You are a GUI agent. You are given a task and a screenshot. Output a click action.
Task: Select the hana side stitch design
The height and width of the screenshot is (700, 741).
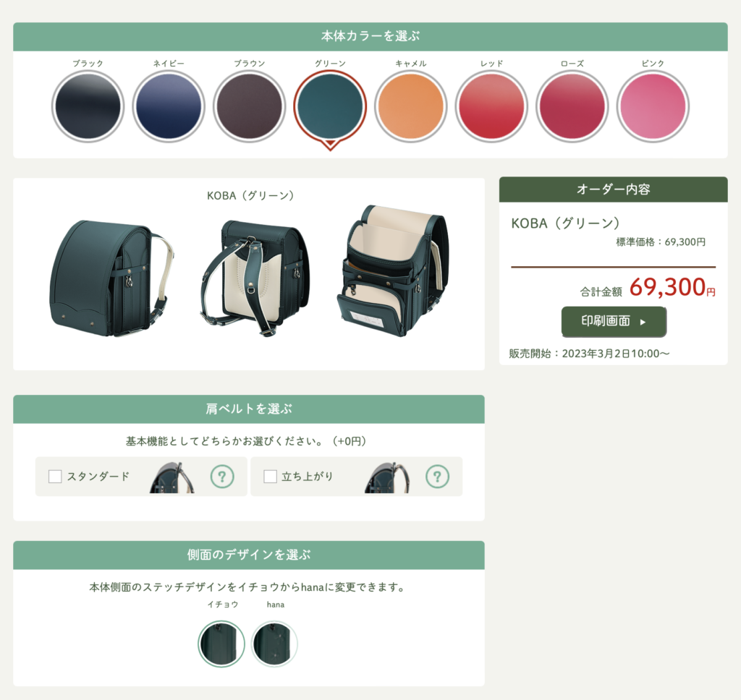[274, 644]
